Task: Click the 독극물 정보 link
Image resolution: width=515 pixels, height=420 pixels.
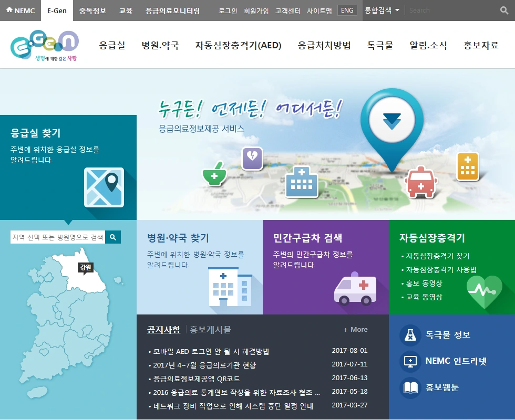Action: pos(448,335)
